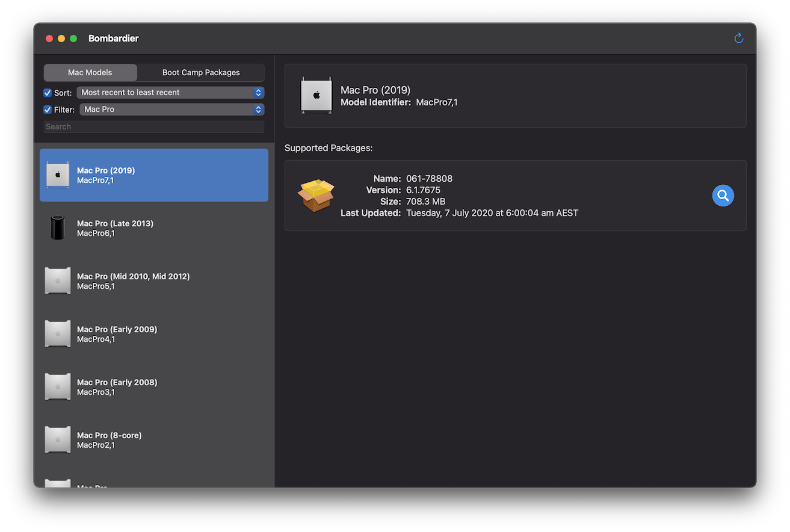
Task: Click the Mac Pro (Early 2009) tower icon
Action: (x=58, y=334)
